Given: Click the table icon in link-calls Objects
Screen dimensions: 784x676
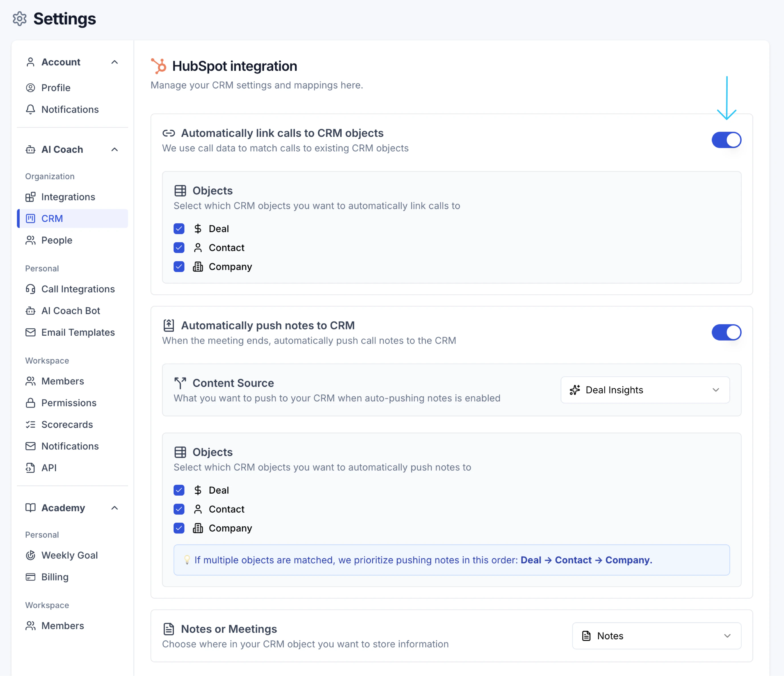Looking at the screenshot, I should point(180,191).
